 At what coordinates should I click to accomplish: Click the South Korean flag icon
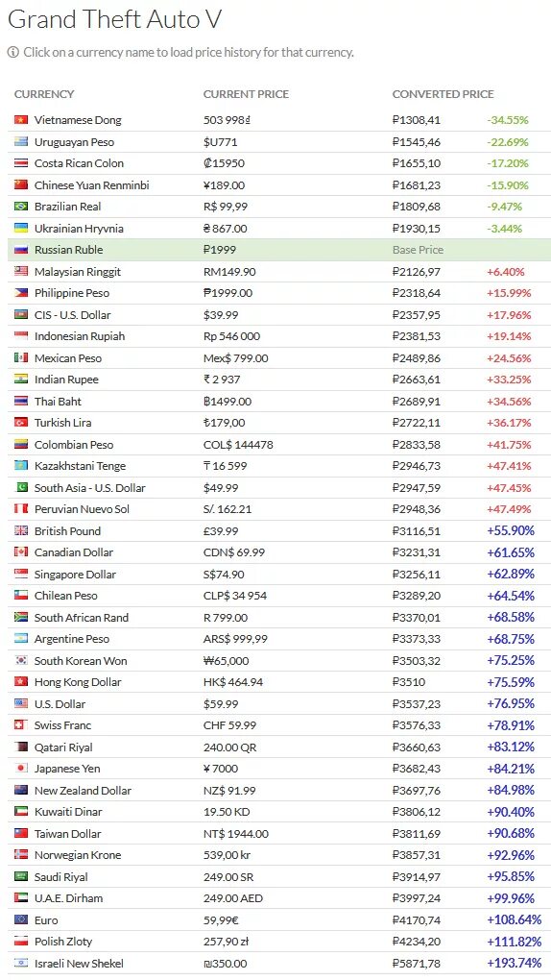21,660
